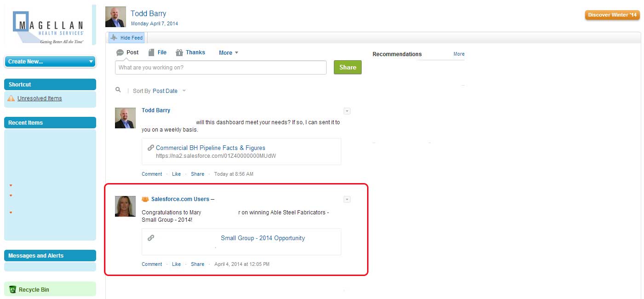This screenshot has height=299, width=644.
Task: Share the congratulations post
Action: coord(198,264)
